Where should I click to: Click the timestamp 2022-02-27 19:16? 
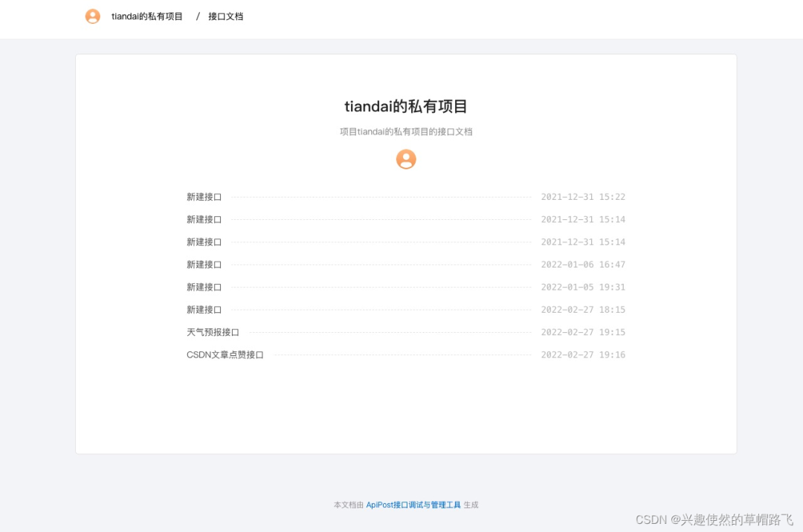point(583,354)
